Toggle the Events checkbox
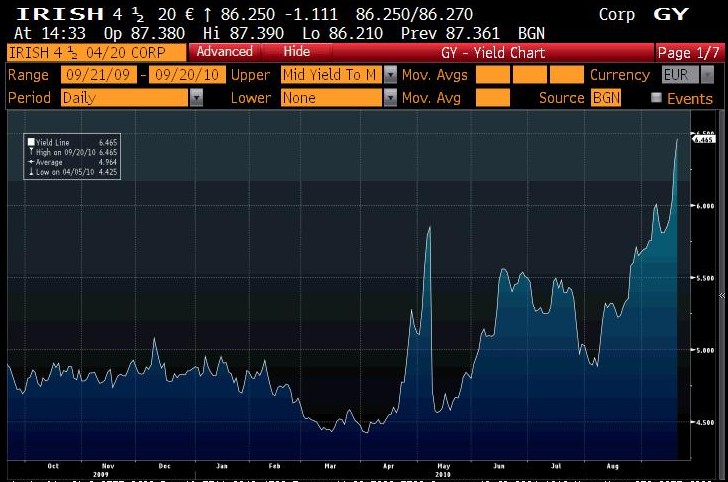This screenshot has height=482, width=728. pyautogui.click(x=656, y=98)
